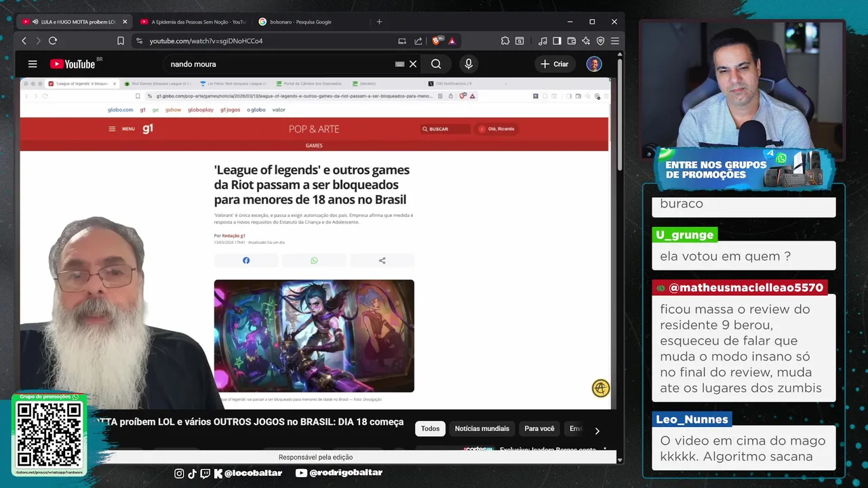Click the 'Responsável pela edição' text
The image size is (868, 488).
pos(315,457)
